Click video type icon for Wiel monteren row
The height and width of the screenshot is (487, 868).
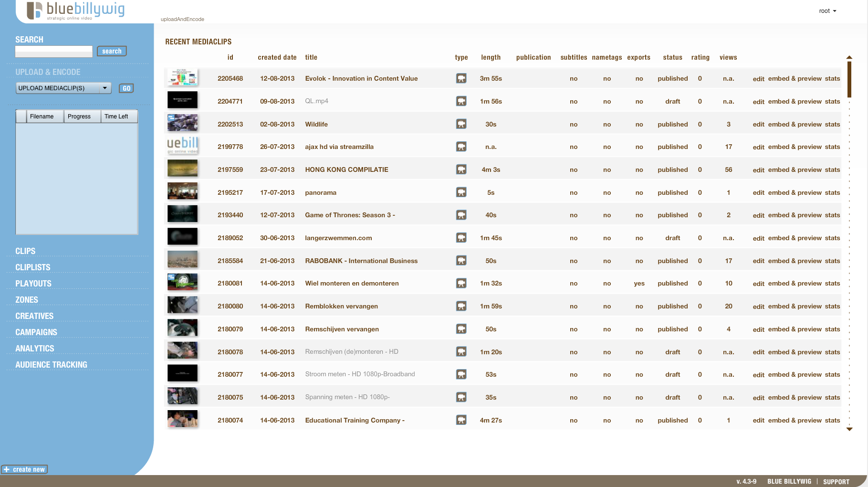click(x=461, y=283)
